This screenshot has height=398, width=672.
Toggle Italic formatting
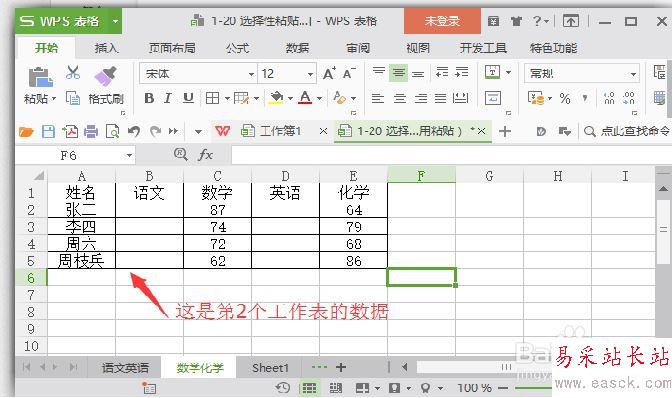click(x=168, y=98)
